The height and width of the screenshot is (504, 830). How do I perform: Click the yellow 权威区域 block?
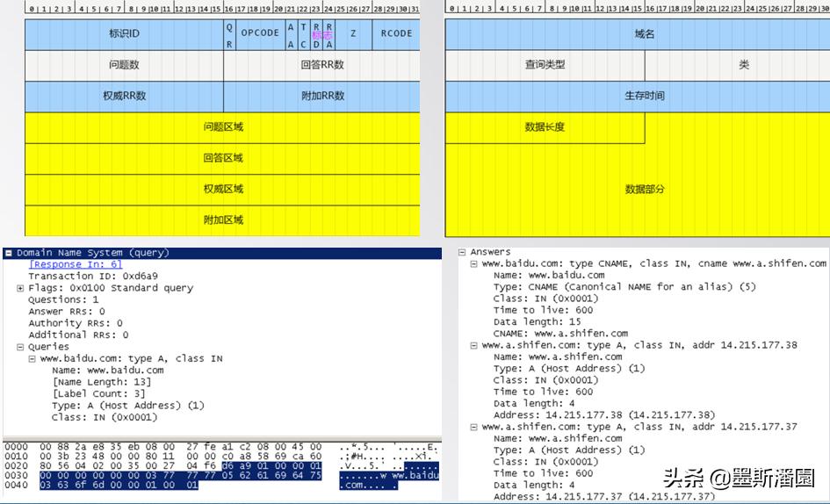point(223,190)
